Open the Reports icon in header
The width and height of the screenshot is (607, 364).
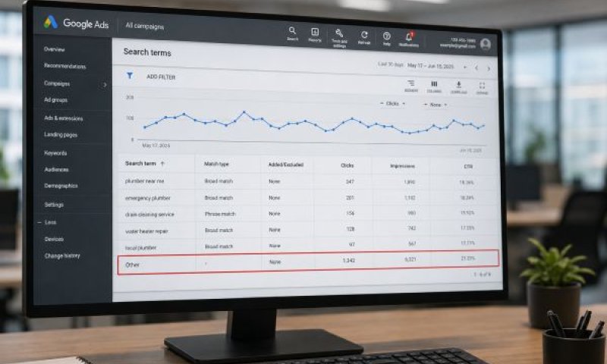click(315, 32)
